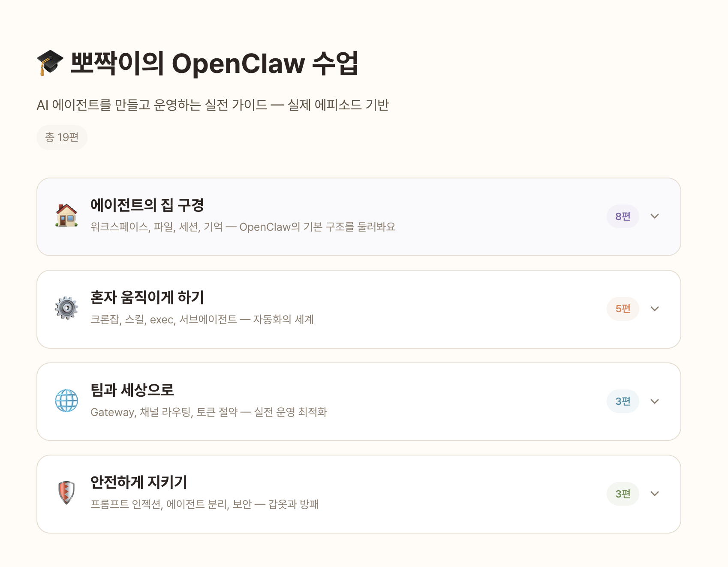Expand the 혼자 움직이게 하기 section
The height and width of the screenshot is (567, 728).
pyautogui.click(x=655, y=309)
